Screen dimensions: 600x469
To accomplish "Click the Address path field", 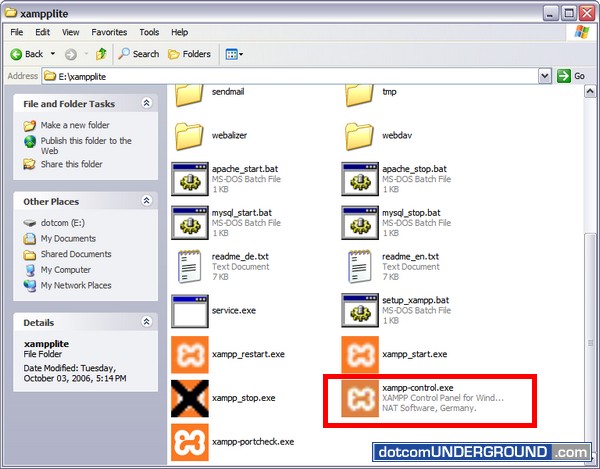I will click(x=290, y=76).
